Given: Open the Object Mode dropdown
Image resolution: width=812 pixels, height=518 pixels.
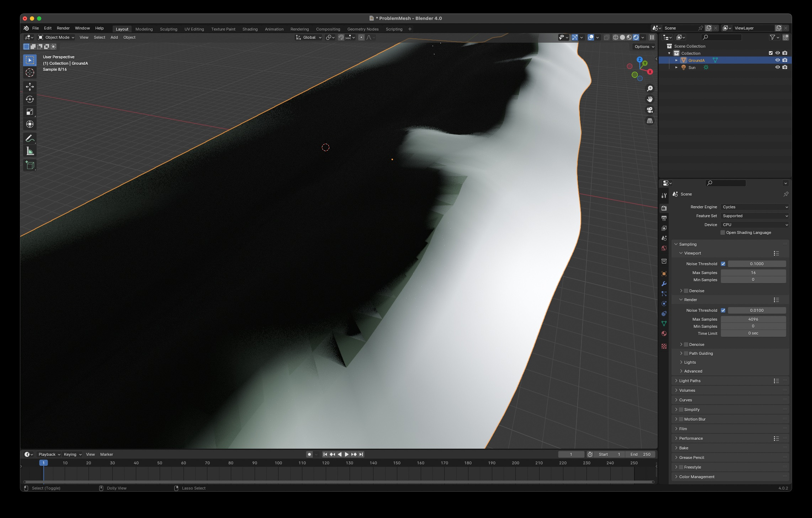Looking at the screenshot, I should point(56,37).
